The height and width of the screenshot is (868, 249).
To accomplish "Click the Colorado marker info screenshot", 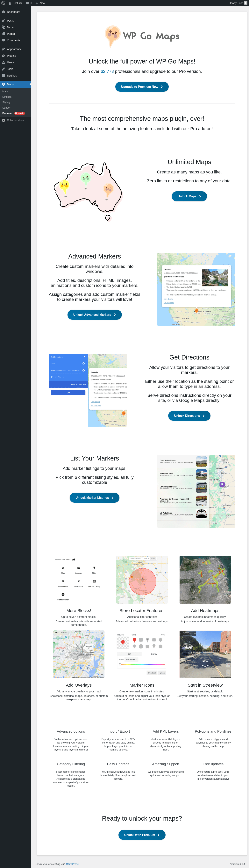I will pyautogui.click(x=196, y=289).
